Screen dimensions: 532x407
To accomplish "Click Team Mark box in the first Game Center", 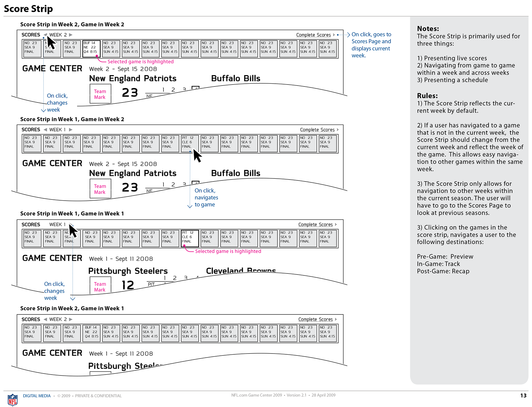I will click(100, 94).
